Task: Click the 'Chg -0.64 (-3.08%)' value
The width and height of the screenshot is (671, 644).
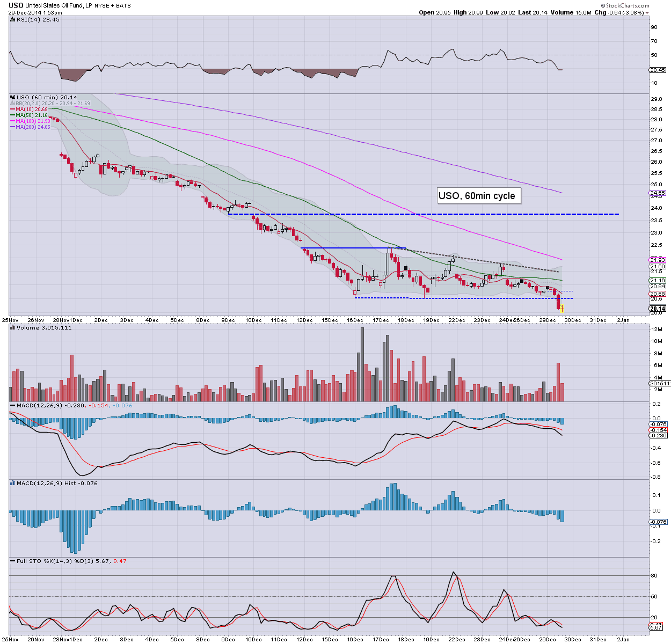Action: (x=619, y=12)
